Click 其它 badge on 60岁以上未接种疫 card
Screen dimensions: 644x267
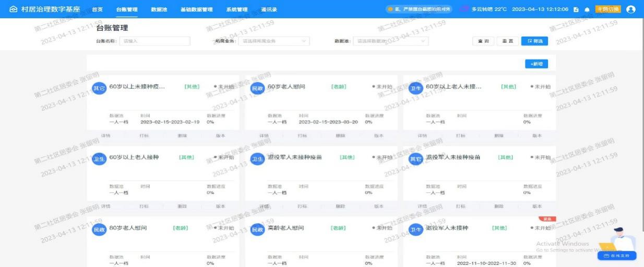pyautogui.click(x=99, y=88)
